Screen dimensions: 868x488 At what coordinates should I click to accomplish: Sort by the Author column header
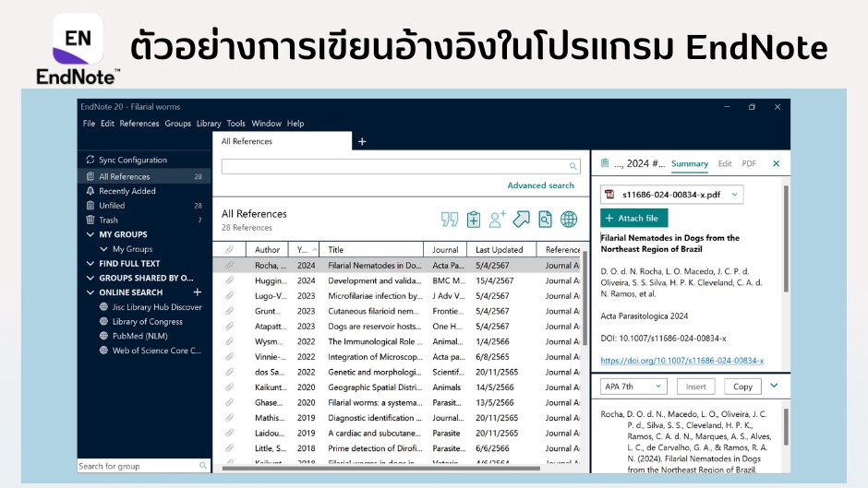268,249
